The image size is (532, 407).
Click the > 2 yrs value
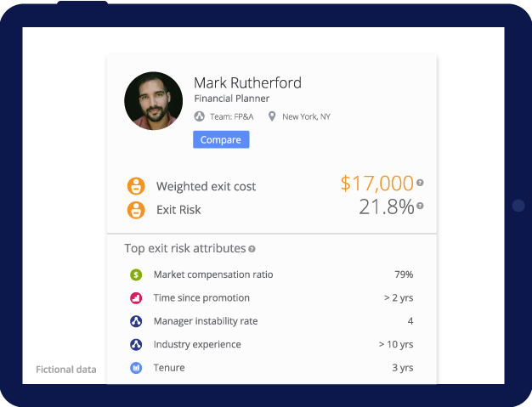click(399, 297)
